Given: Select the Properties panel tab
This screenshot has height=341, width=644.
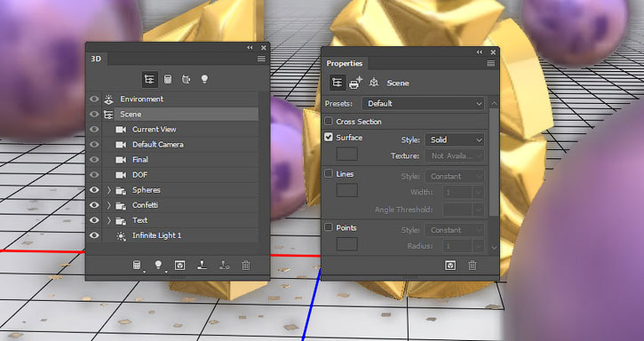Looking at the screenshot, I should tap(344, 63).
